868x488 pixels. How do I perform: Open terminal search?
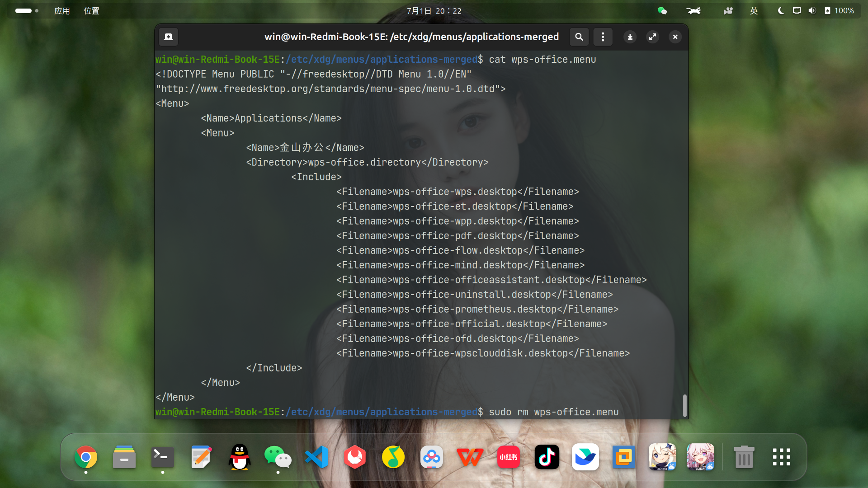579,37
